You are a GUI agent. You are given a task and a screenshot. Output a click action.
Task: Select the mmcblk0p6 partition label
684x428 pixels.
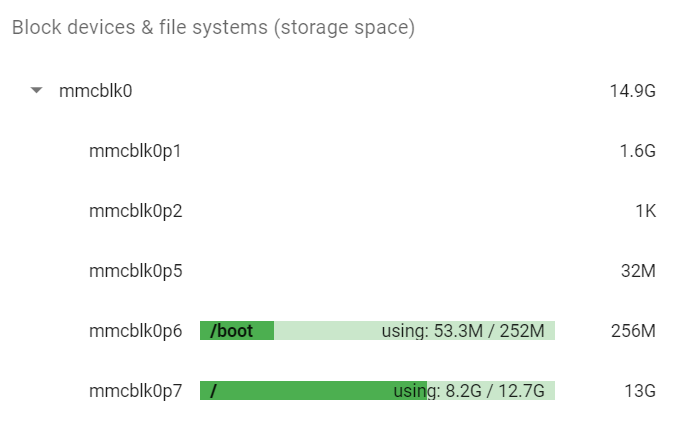pos(136,331)
